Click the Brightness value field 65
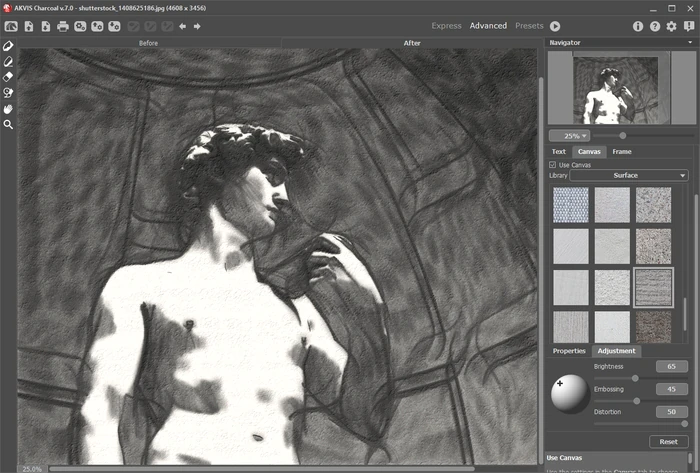This screenshot has height=473, width=700. click(671, 366)
